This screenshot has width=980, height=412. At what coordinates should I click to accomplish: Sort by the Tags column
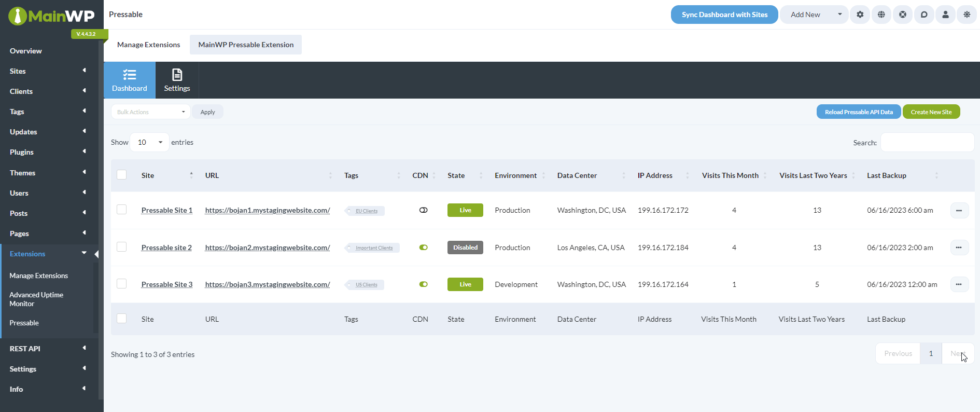coord(399,175)
